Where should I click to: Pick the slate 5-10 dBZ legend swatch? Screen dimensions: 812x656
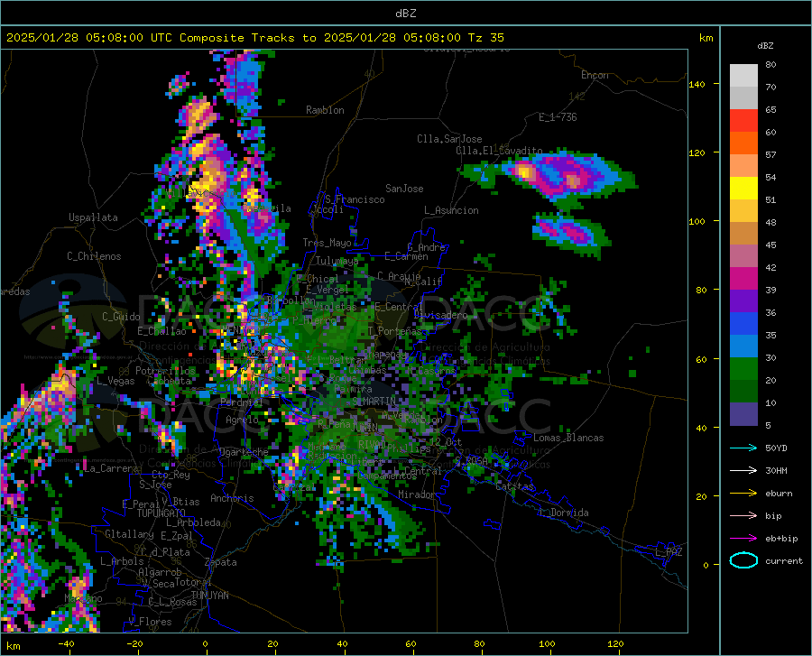(743, 414)
